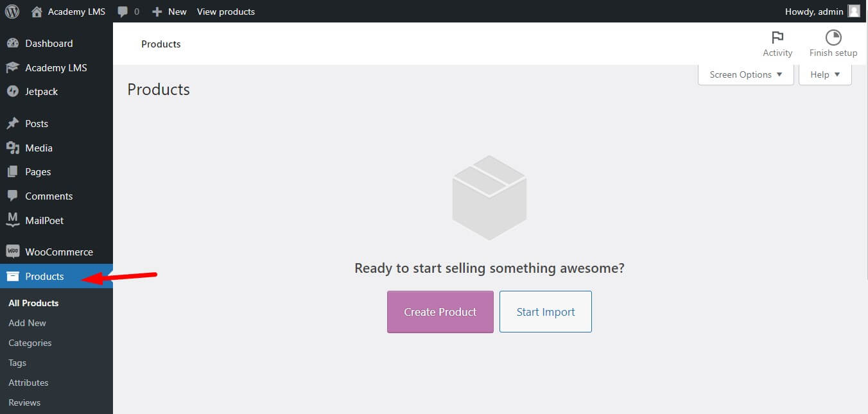This screenshot has height=414, width=868.
Task: Open WooCommerce menu item
Action: click(x=56, y=252)
